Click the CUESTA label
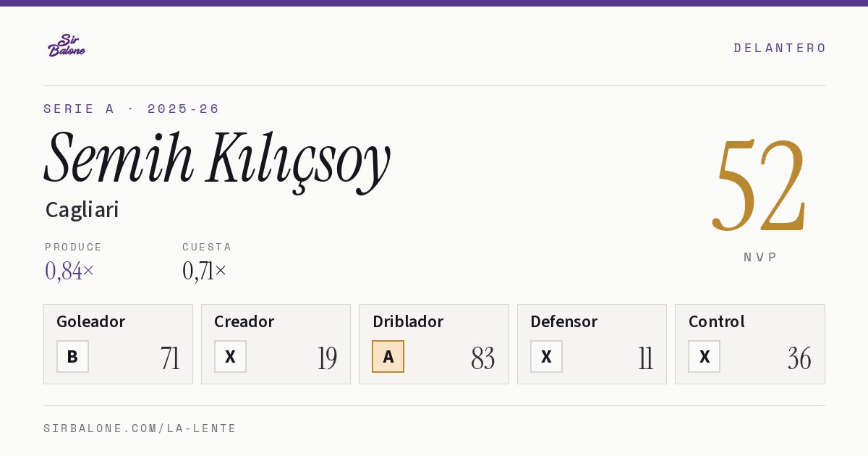This screenshot has height=456, width=868. [207, 247]
